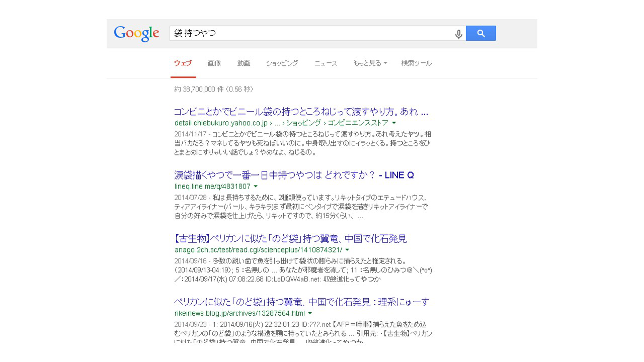Screen dimensions: 644x362
Task: Open the 涙袋描くやつ LINE Q result
Action: point(294,175)
